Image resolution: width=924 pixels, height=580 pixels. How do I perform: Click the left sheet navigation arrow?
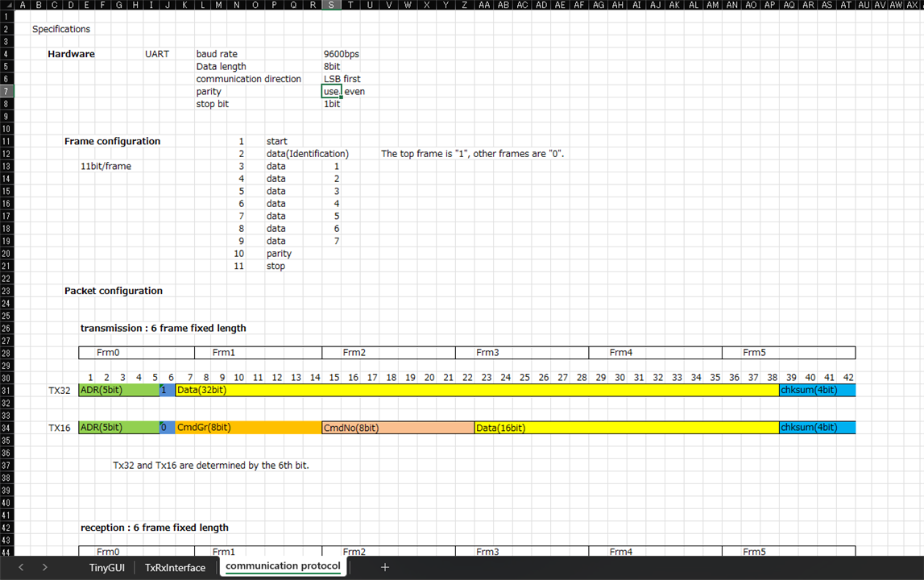click(21, 567)
